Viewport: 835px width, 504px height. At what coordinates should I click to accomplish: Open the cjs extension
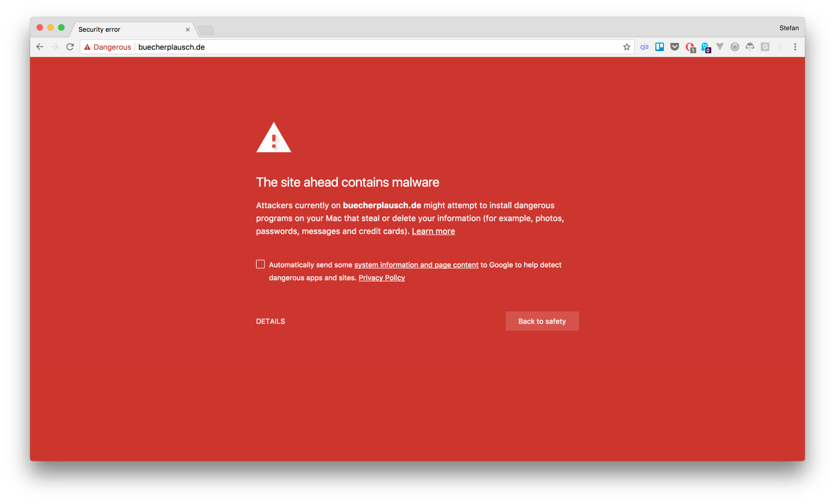pos(644,47)
